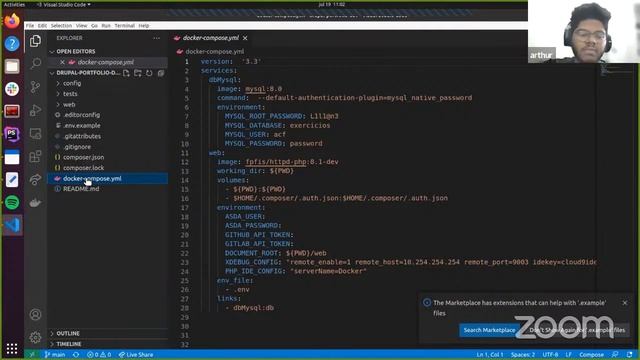640x360 pixels.
Task: Open the Run and Debug view
Action: point(36,110)
